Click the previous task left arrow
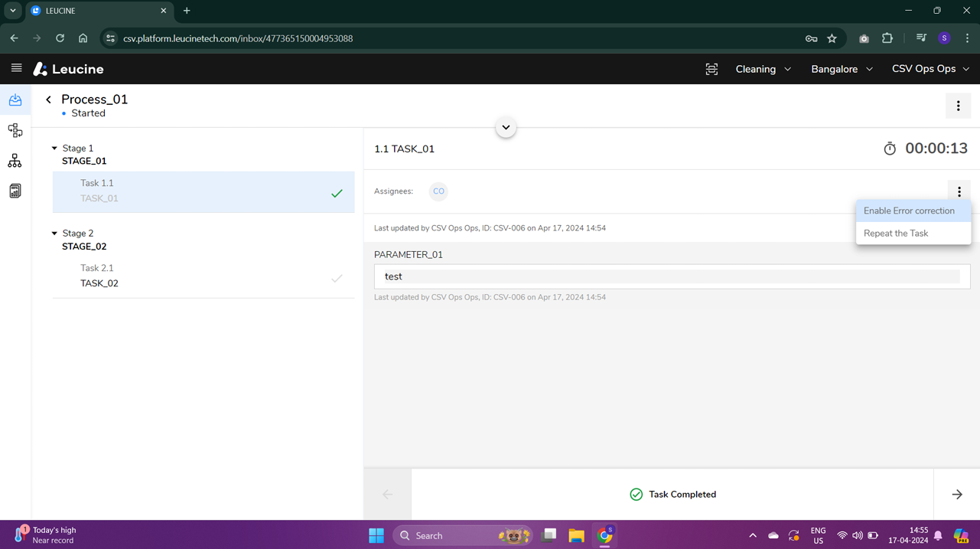 [388, 495]
